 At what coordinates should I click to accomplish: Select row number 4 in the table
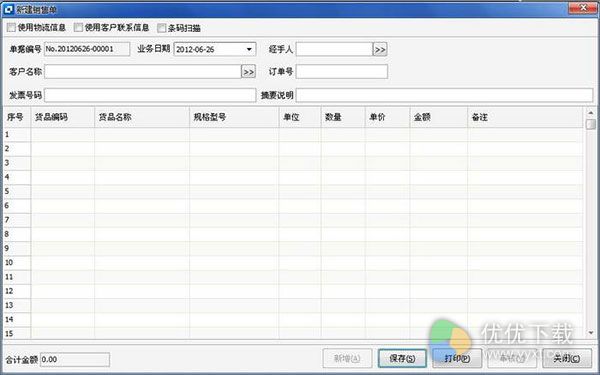17,177
